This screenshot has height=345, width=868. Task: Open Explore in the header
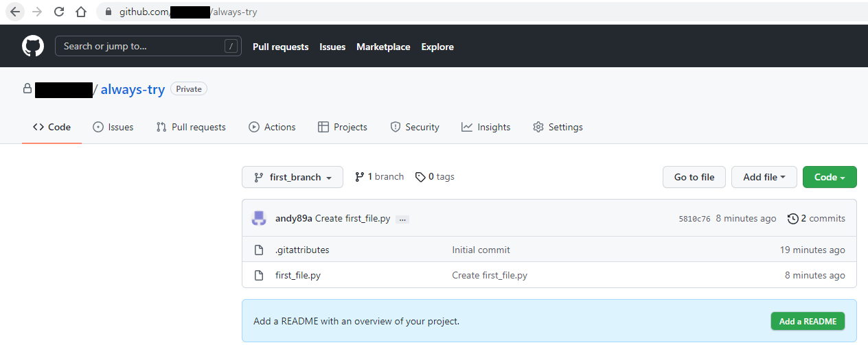coord(437,47)
